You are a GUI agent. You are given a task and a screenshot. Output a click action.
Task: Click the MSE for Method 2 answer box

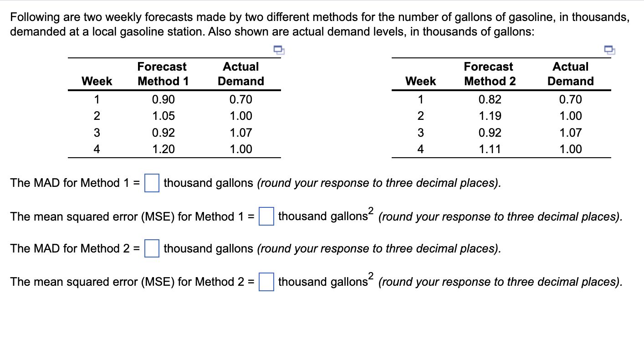266,282
